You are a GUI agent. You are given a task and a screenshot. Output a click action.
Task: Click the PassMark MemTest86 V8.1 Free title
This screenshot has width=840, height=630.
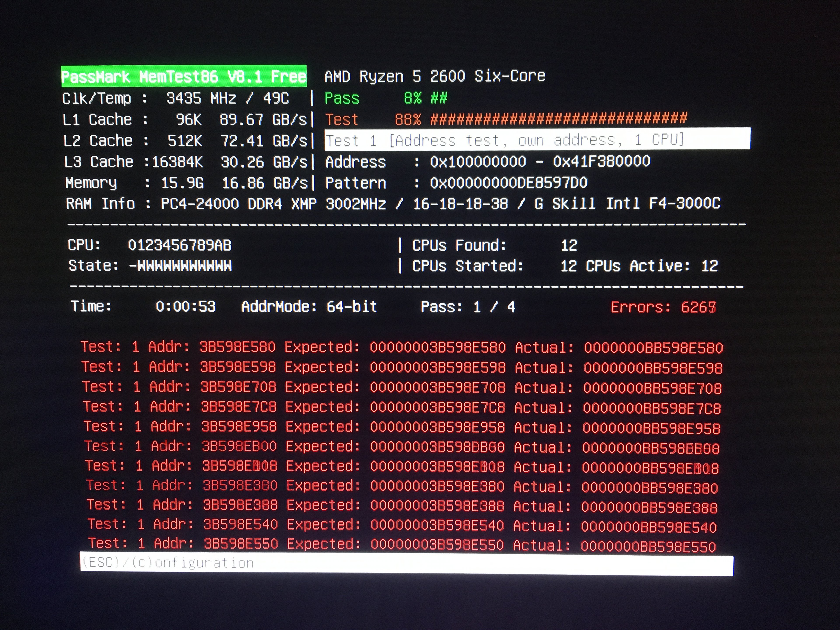click(x=184, y=77)
